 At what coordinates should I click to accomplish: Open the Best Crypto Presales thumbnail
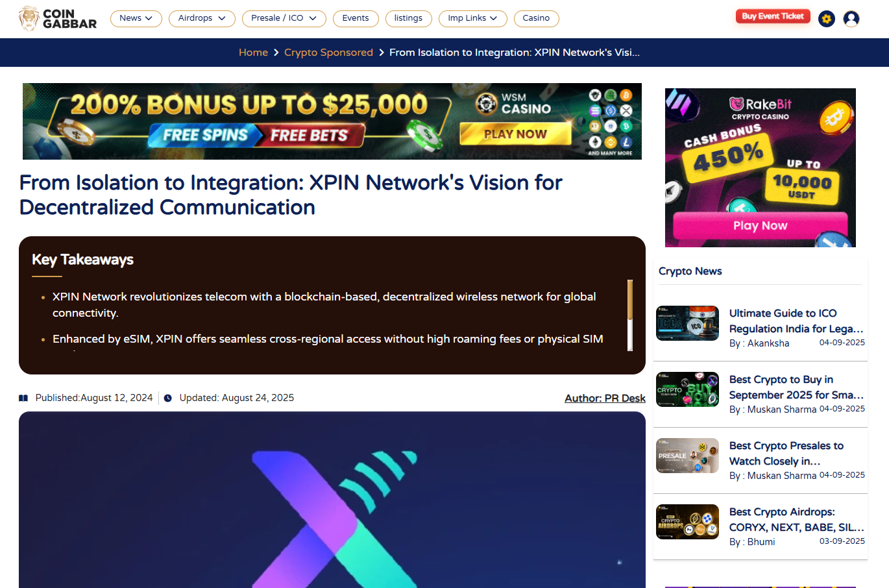[x=687, y=456]
